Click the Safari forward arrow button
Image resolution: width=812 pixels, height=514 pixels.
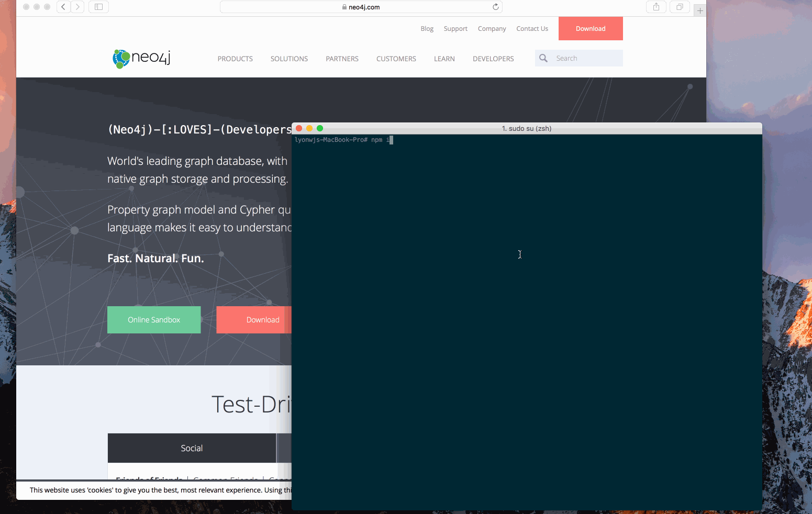pyautogui.click(x=77, y=7)
